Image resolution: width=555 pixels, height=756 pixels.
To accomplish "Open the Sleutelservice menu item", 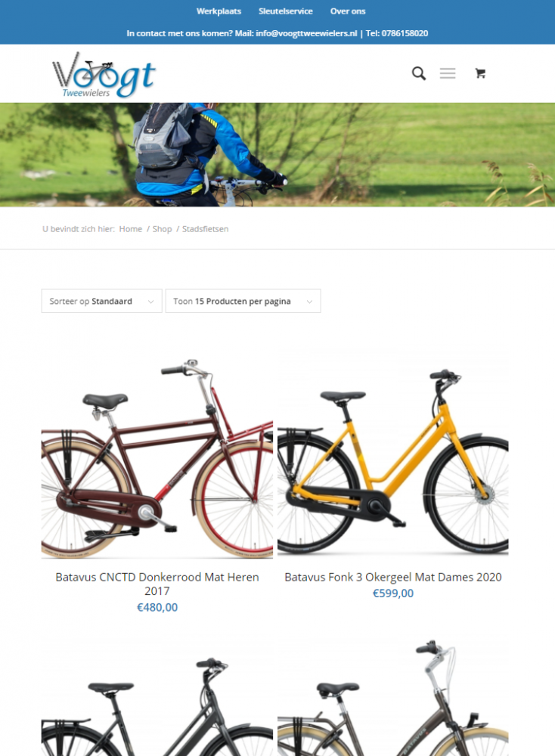I will coord(286,11).
